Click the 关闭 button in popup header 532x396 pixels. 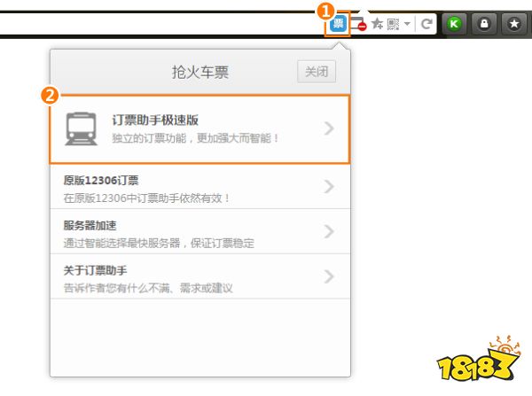pyautogui.click(x=317, y=72)
